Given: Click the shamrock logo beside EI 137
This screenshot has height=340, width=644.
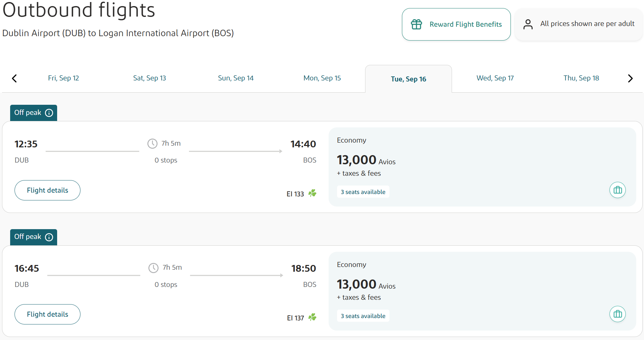Looking at the screenshot, I should [312, 317].
